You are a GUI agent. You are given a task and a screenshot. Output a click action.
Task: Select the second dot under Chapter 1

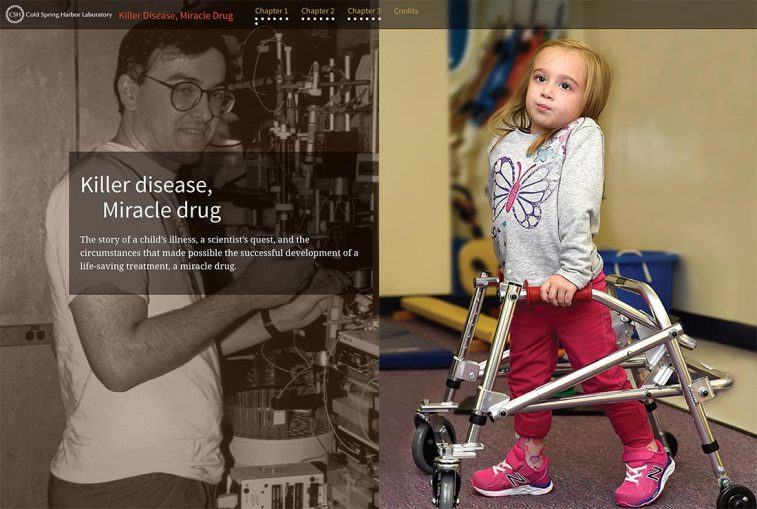click(262, 19)
